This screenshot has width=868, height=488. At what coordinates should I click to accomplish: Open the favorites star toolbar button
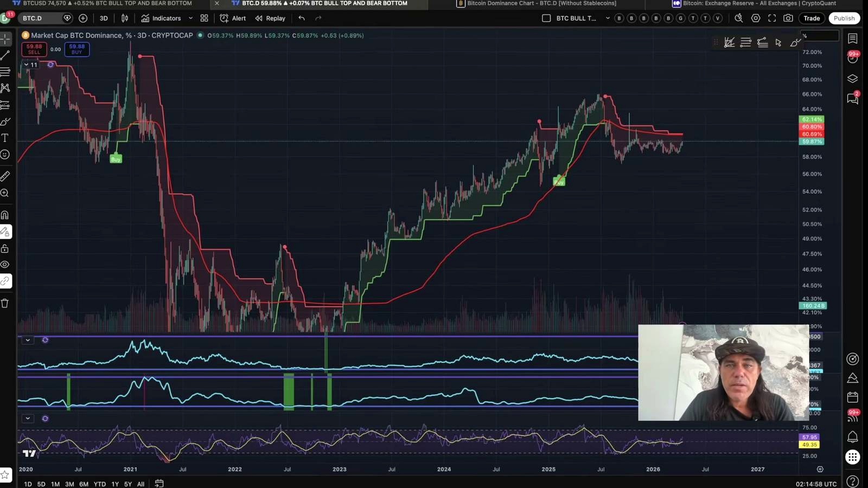pos(5,475)
